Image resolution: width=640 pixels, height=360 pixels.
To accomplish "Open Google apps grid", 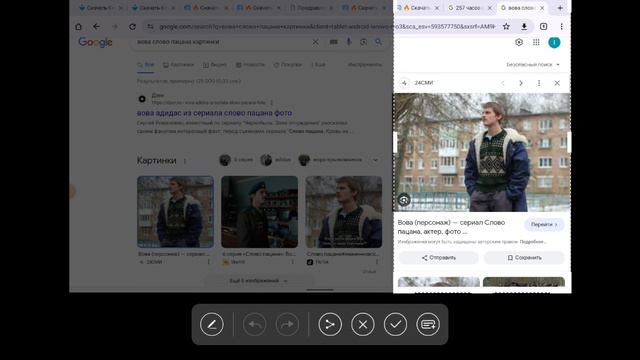I will (x=536, y=42).
